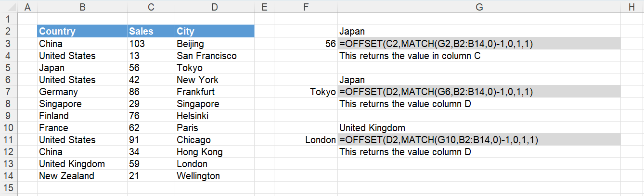Select the OFFSET formula referencing G6
Image resolution: width=644 pixels, height=196 pixels.
coord(479,92)
